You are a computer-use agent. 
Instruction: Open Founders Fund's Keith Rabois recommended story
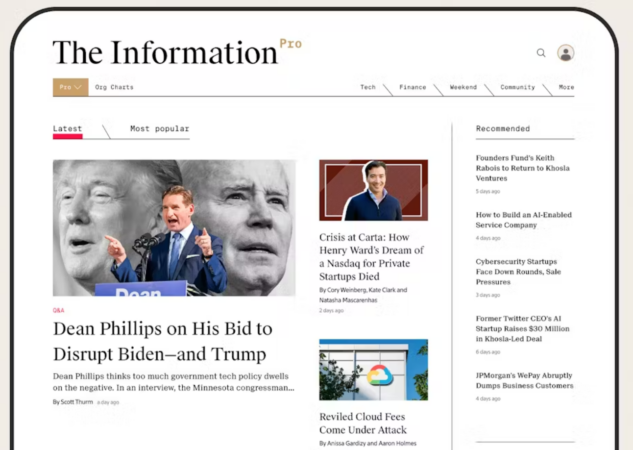pos(523,168)
